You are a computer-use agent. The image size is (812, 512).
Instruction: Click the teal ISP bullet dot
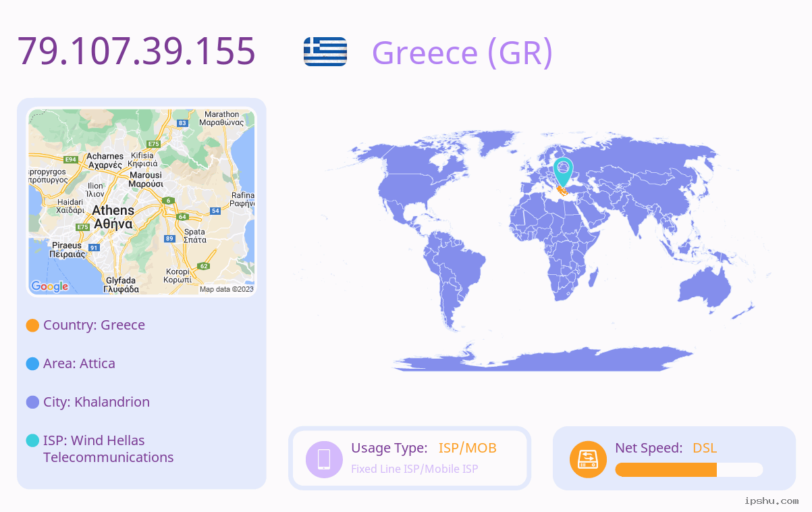(x=32, y=441)
